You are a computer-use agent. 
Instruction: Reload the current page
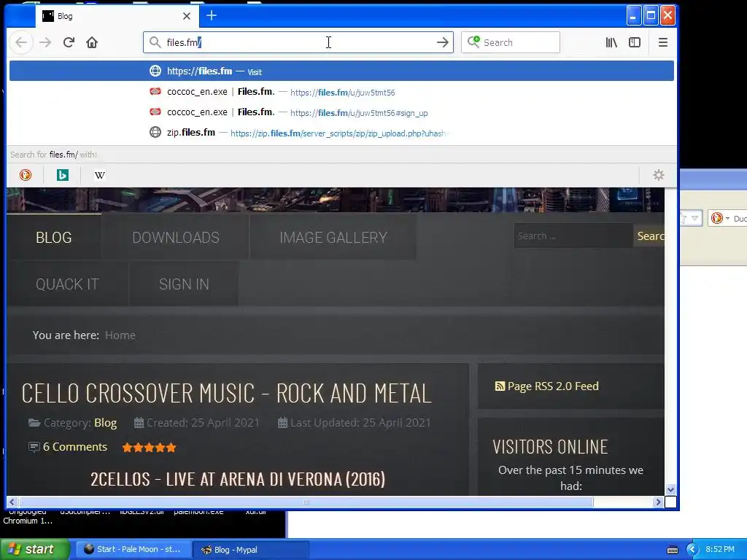[x=69, y=42]
